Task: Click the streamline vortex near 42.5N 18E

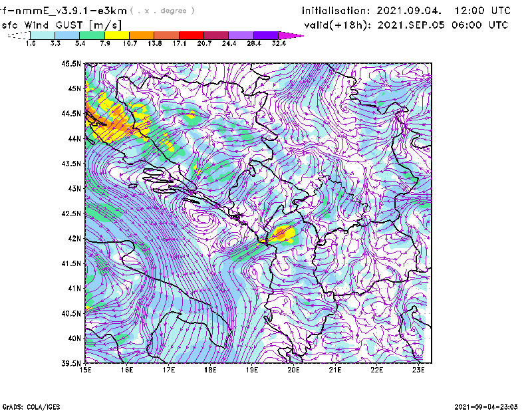Action: [x=203, y=219]
